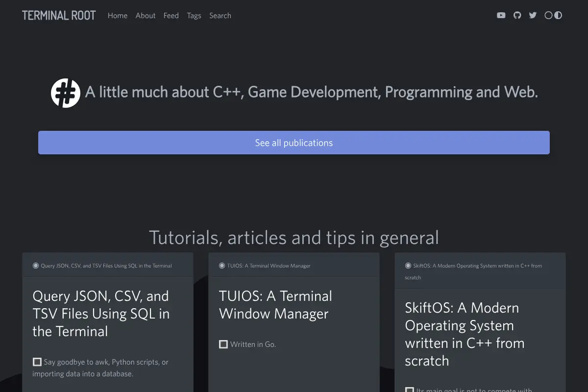The height and width of the screenshot is (392, 588).
Task: Open small header link 'SkiftOS: A Modern Operating System'
Action: click(473, 271)
